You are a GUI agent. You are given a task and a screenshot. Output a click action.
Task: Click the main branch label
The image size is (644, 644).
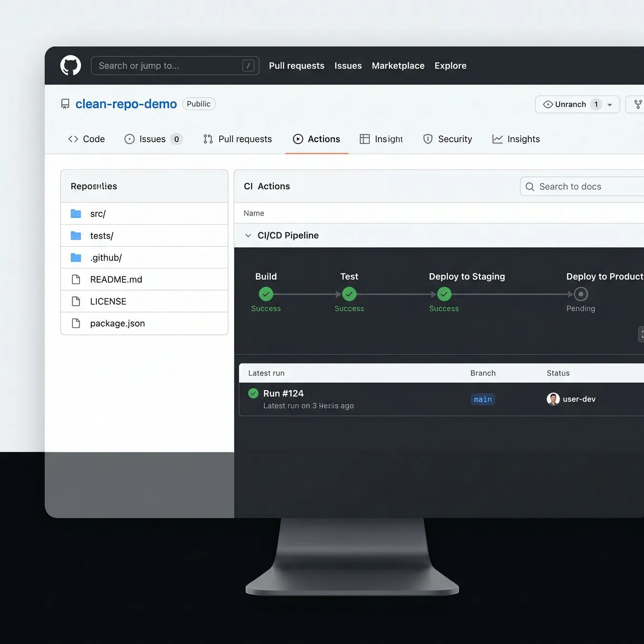pyautogui.click(x=483, y=399)
